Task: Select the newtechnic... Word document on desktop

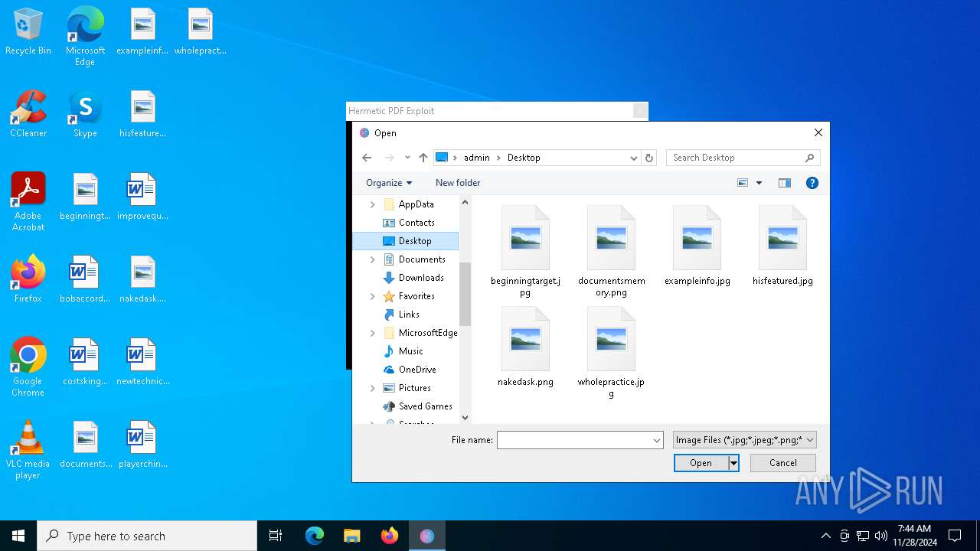Action: [142, 362]
